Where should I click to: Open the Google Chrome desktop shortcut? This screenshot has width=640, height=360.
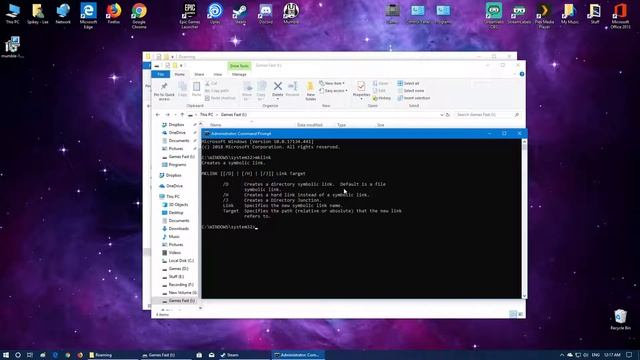tap(139, 16)
